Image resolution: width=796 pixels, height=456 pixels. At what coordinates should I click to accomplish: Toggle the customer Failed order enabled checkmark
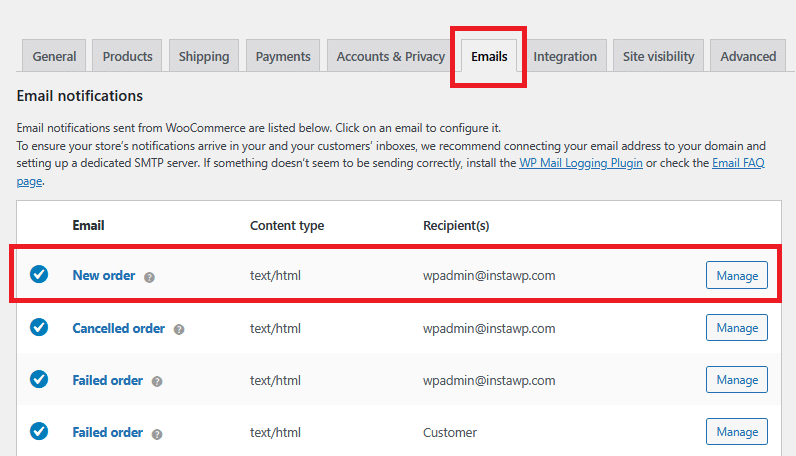(39, 432)
